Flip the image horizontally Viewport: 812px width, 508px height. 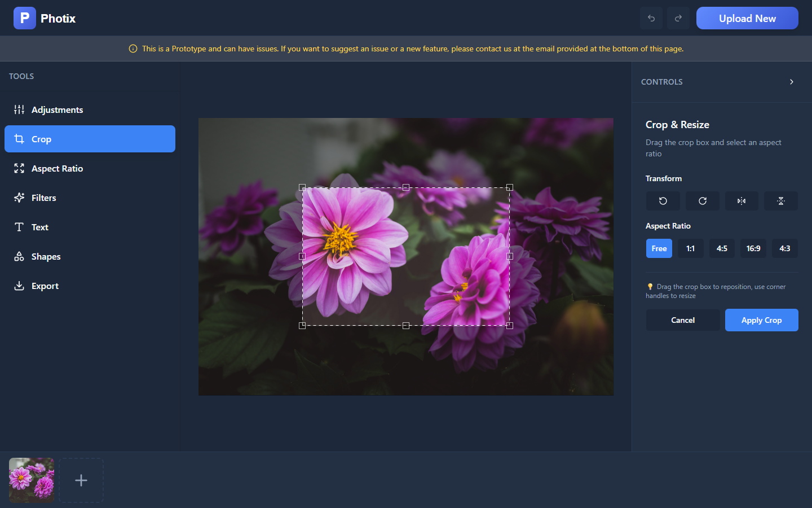tap(742, 201)
